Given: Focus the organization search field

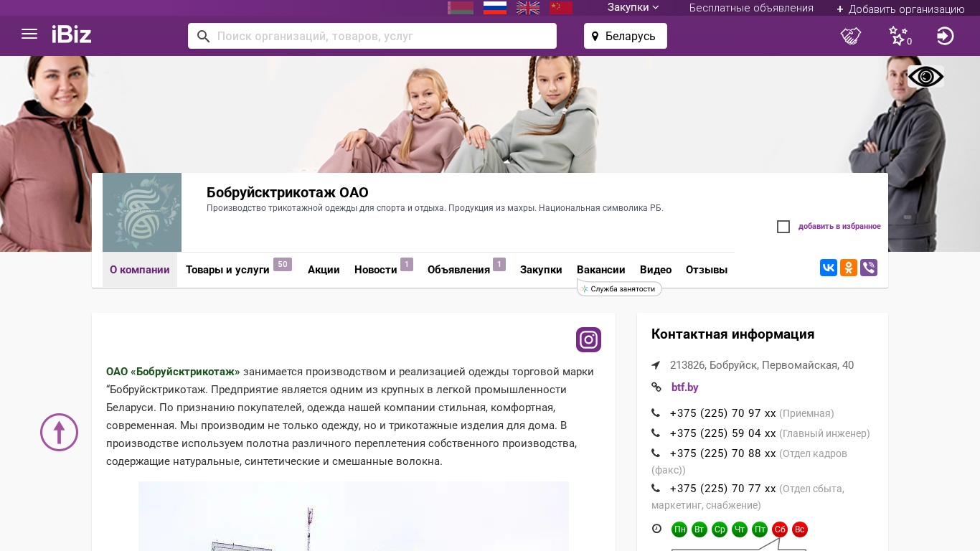Looking at the screenshot, I should 372,36.
